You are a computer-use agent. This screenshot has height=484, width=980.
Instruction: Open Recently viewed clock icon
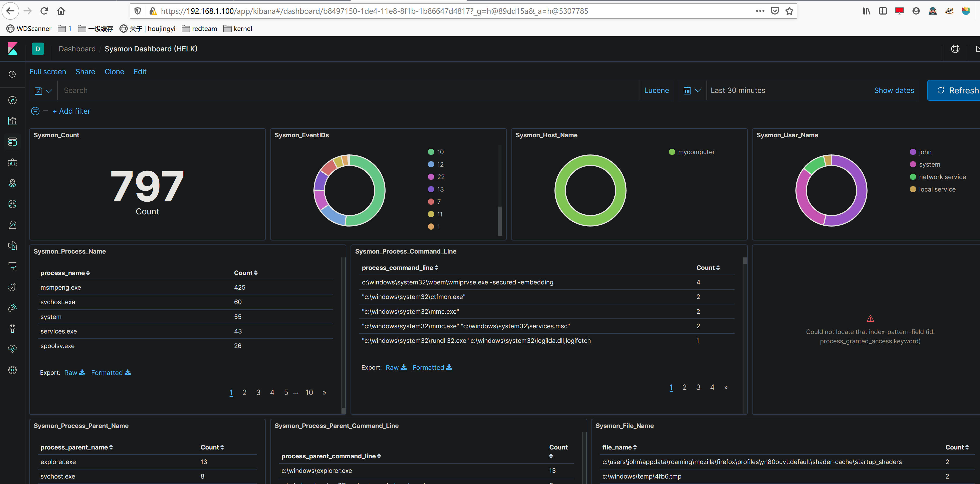(12, 74)
